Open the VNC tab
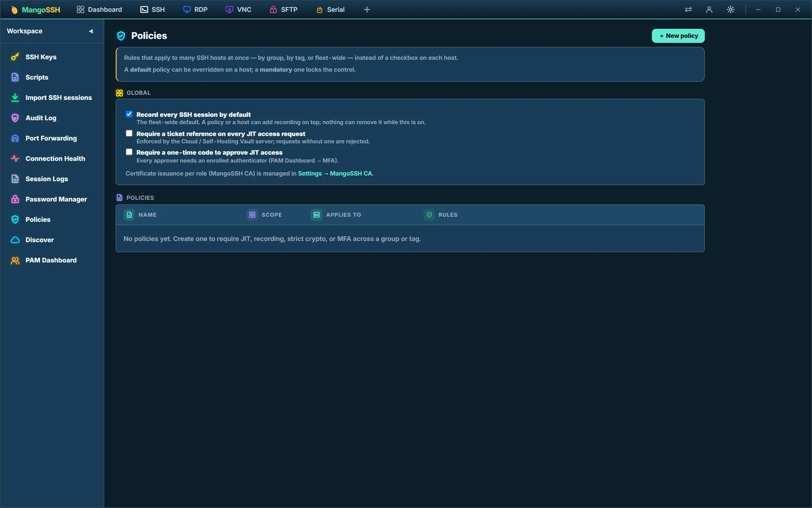 coord(238,9)
